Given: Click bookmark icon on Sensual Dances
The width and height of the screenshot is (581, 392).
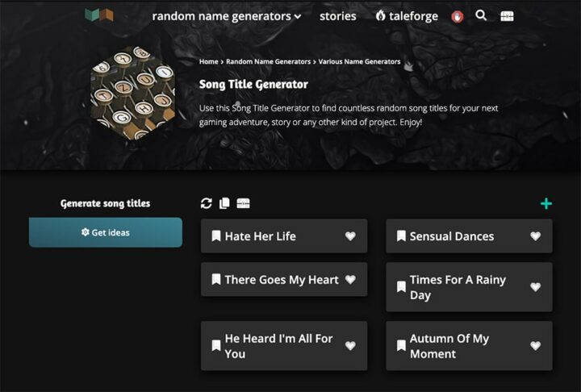Looking at the screenshot, I should [401, 236].
